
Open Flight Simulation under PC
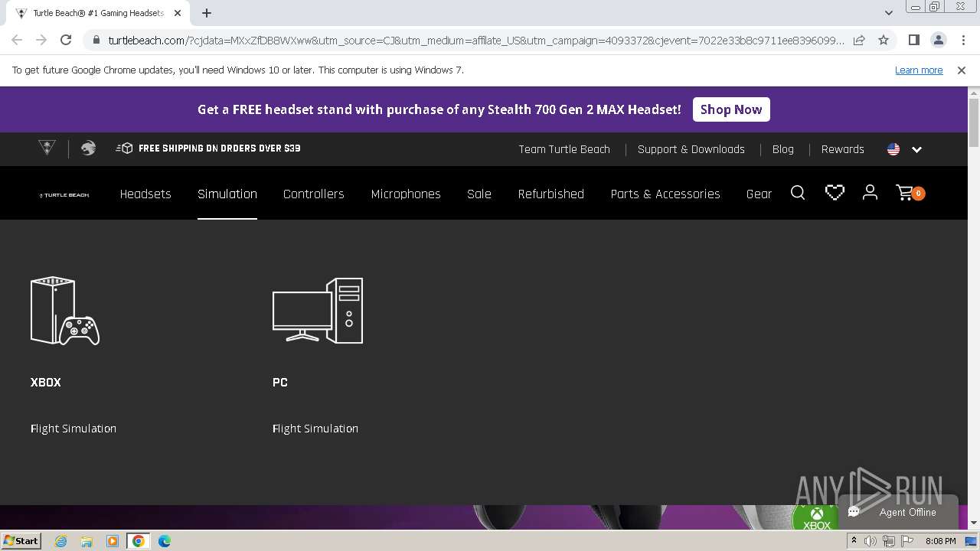315,429
